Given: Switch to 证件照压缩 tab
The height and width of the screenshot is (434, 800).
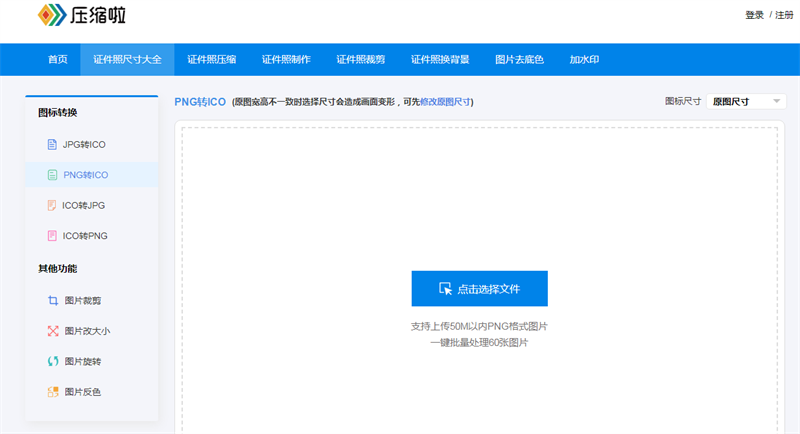Looking at the screenshot, I should tap(211, 60).
